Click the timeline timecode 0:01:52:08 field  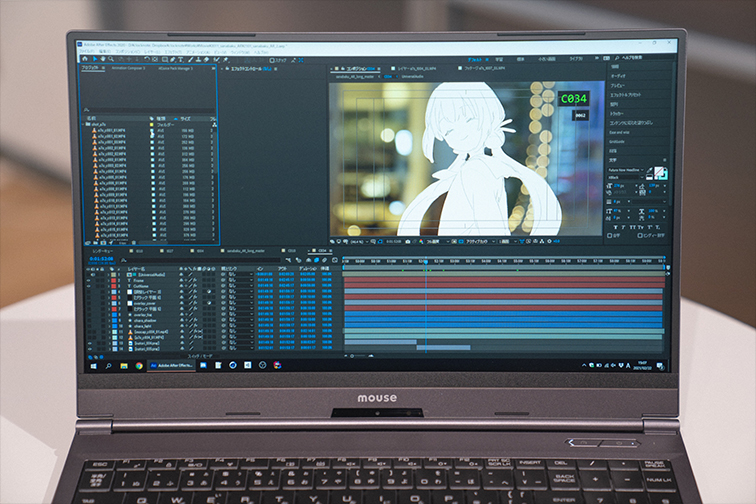click(101, 259)
